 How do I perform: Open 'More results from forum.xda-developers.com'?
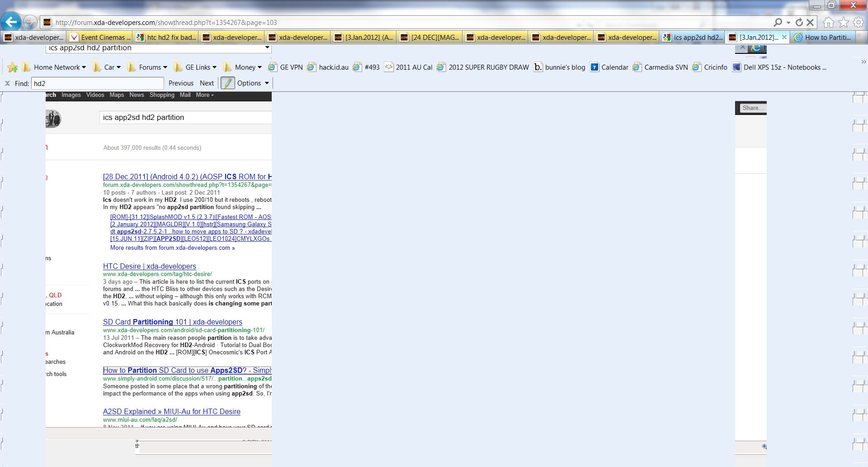[x=172, y=248]
